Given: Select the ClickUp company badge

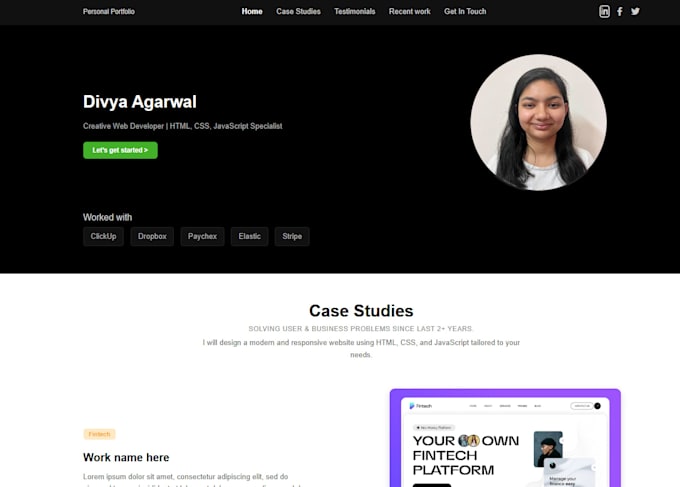Looking at the screenshot, I should point(103,236).
